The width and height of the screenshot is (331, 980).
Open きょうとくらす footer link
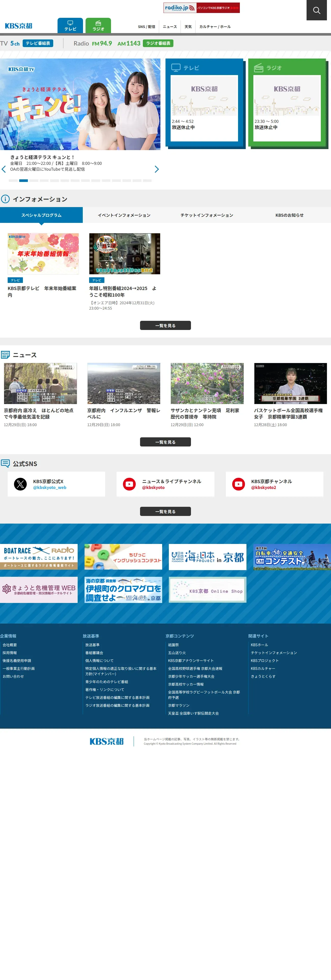pos(263,676)
